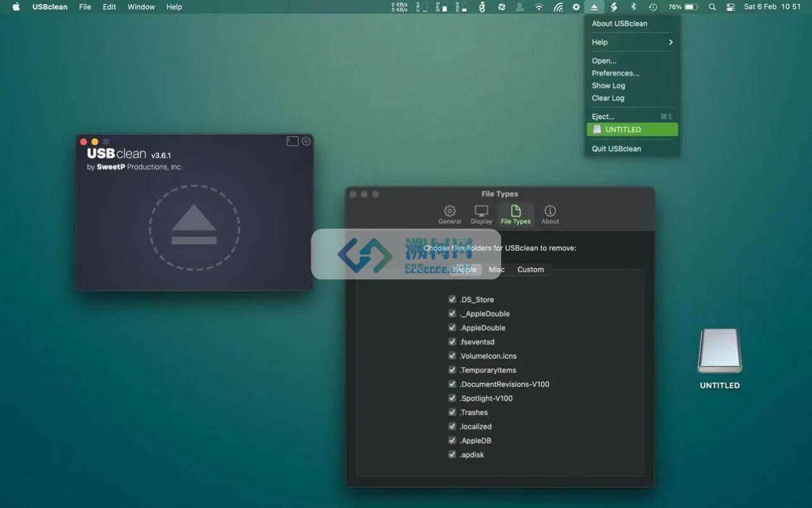Toggle the ._AppleDouble checkbox
812x508 pixels.
point(452,313)
